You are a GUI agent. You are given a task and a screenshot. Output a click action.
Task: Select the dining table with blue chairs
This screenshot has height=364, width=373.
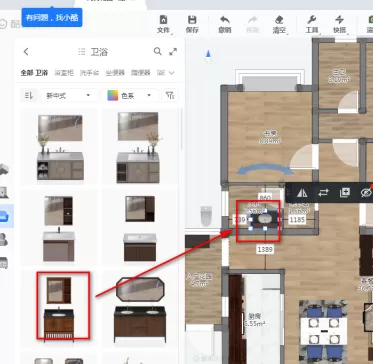point(323,332)
